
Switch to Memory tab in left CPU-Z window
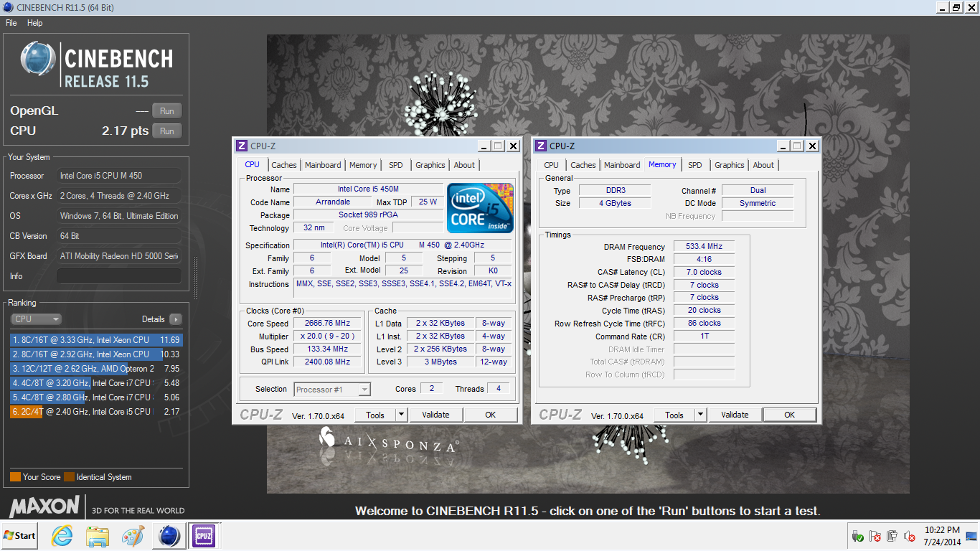(363, 165)
